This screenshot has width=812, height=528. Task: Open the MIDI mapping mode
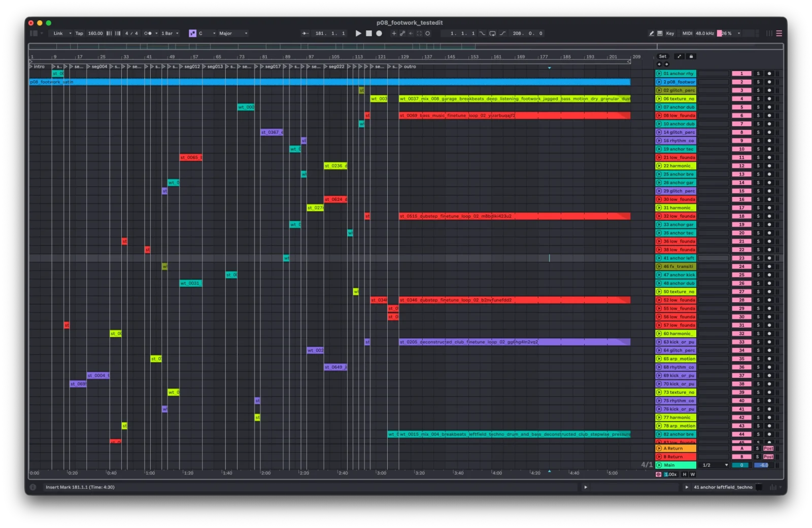click(687, 33)
